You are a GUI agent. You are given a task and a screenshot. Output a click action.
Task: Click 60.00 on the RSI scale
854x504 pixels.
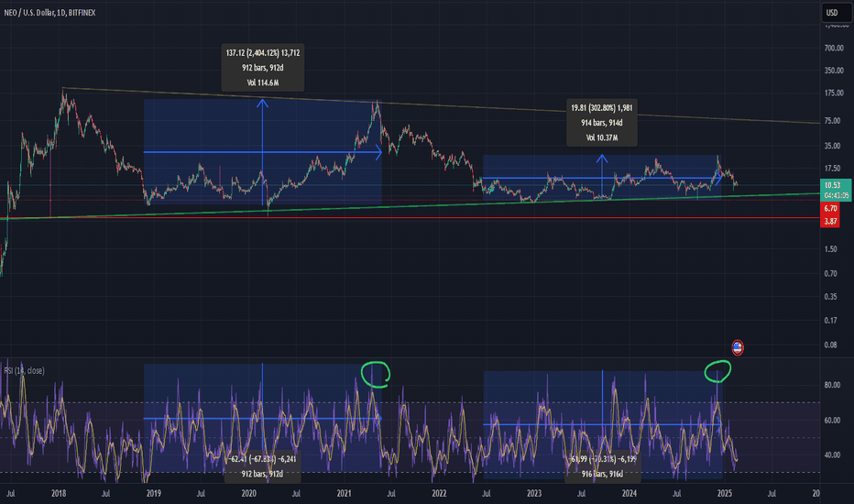[833, 421]
